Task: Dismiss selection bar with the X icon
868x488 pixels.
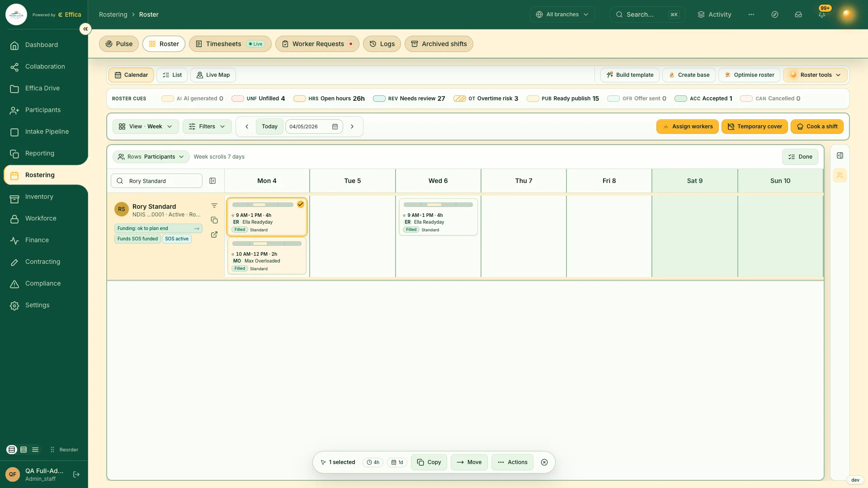Action: click(x=544, y=462)
